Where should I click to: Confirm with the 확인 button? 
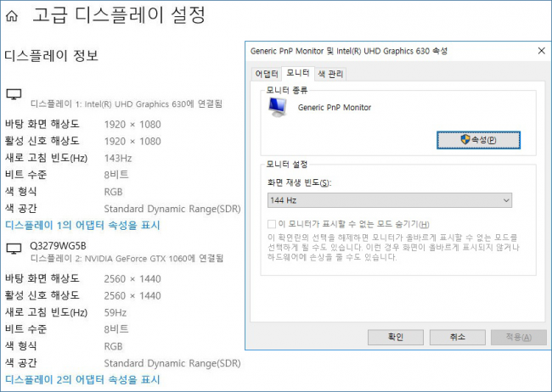click(395, 337)
